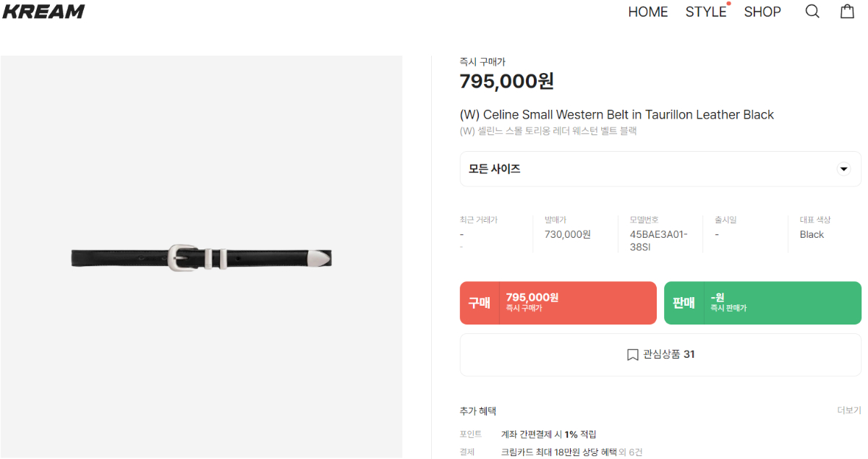
Task: Click the Celine belt product image
Action: tap(201, 257)
